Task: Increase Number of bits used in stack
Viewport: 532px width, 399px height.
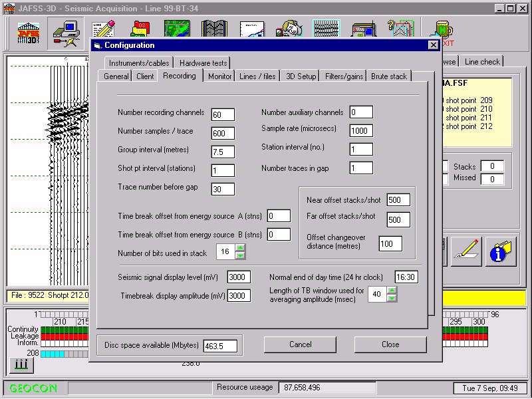Action: (x=240, y=247)
